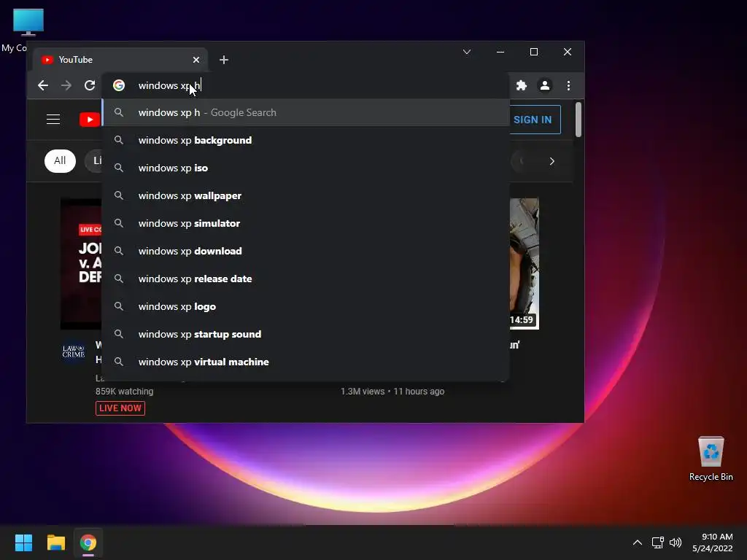Viewport: 747px width, 560px height.
Task: Choose 'windows xp simulator' suggestion
Action: click(x=306, y=223)
